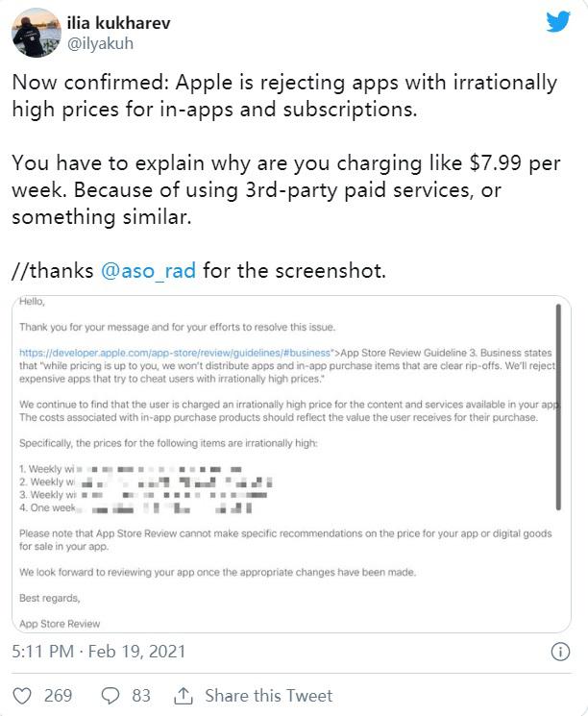This screenshot has width=588, height=716.
Task: Click the 269 likes count
Action: [58, 695]
